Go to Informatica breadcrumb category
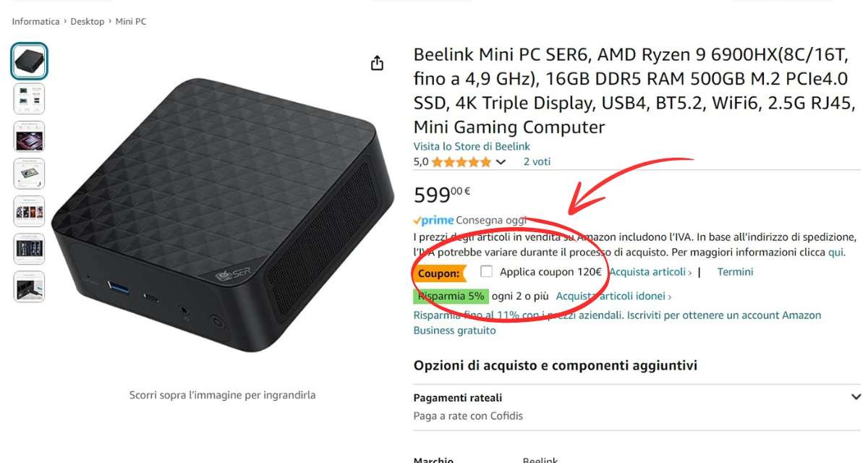 35,22
